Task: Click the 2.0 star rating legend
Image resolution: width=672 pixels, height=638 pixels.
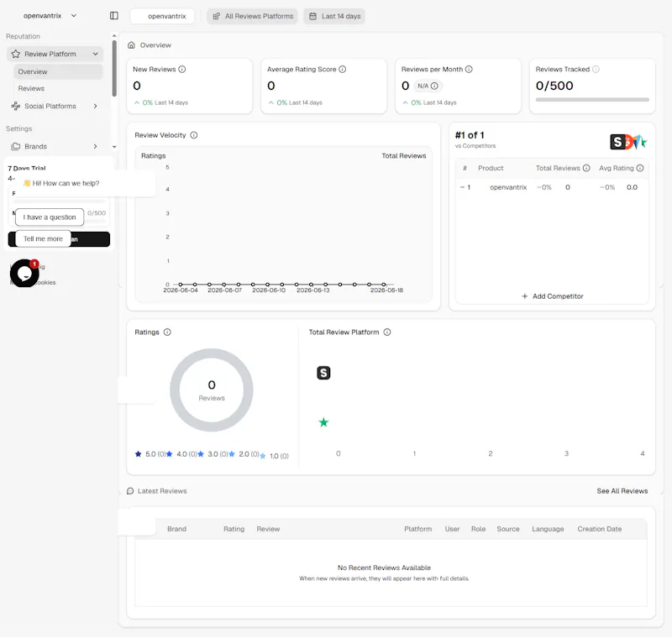Action: (x=244, y=454)
